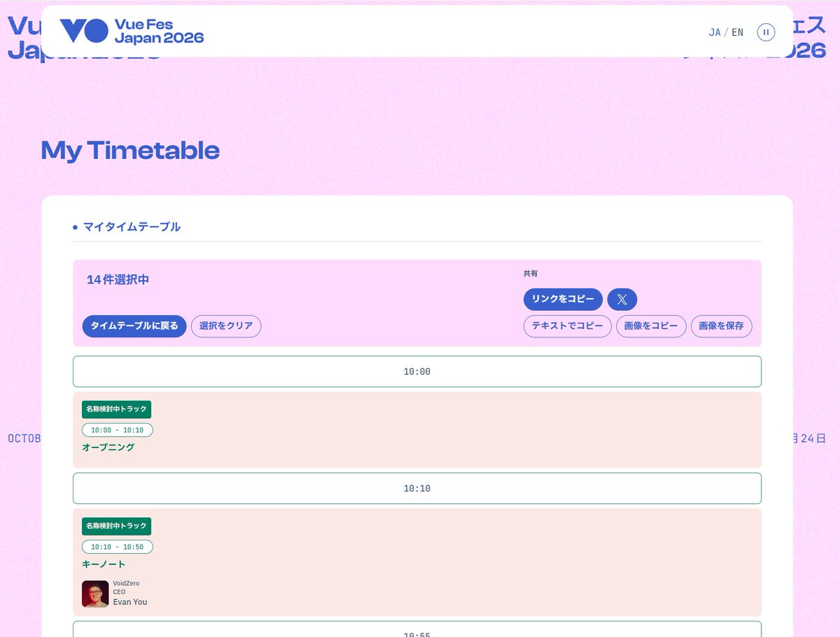Click the 画像を保存 button
This screenshot has height=637, width=840.
[722, 326]
